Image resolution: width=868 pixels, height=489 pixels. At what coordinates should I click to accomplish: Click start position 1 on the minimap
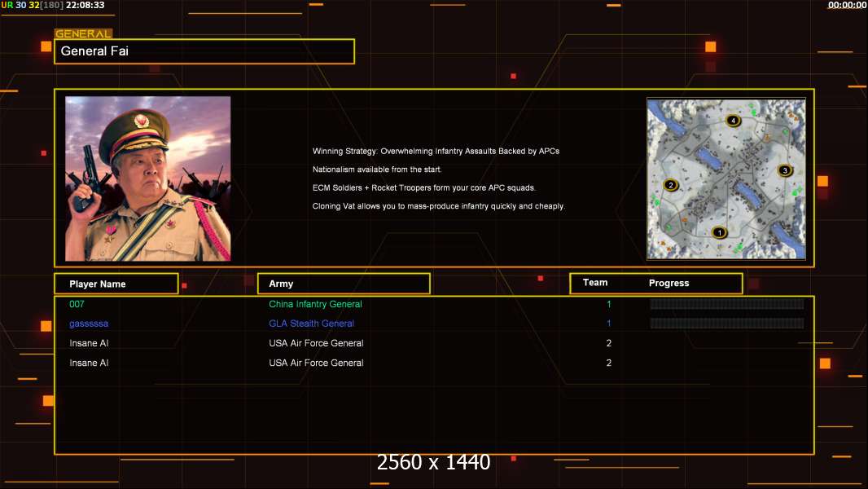[x=719, y=232]
